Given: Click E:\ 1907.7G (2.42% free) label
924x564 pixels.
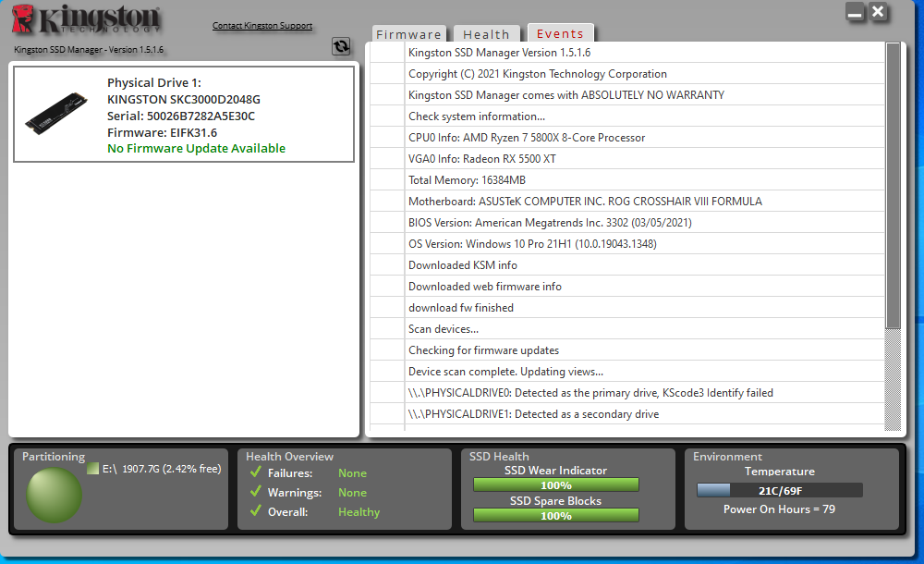Looking at the screenshot, I should pos(162,469).
